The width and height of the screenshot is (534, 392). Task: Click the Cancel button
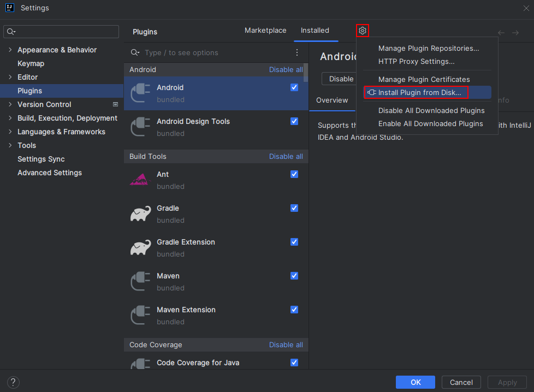click(461, 382)
